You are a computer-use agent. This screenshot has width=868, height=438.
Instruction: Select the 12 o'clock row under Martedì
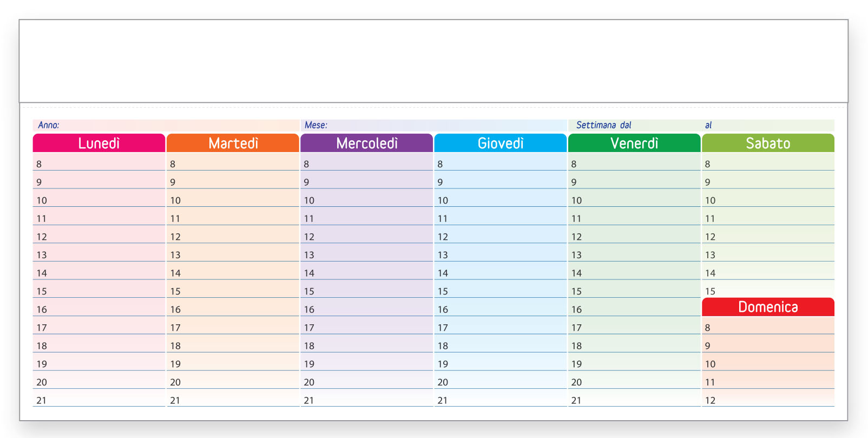233,236
